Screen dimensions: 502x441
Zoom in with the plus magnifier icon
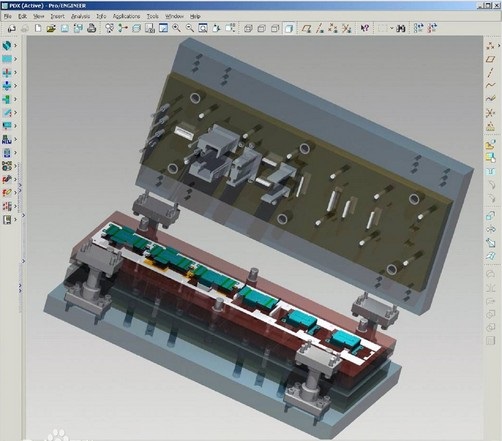click(x=176, y=28)
